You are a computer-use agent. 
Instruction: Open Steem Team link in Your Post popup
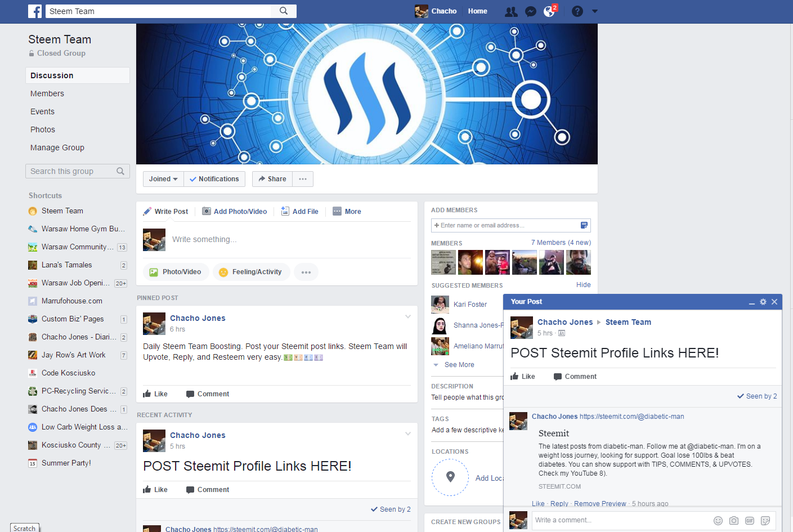click(628, 322)
